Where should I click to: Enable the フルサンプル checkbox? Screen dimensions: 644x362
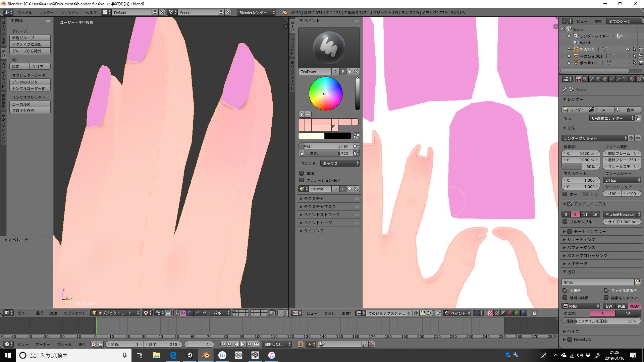(x=565, y=222)
